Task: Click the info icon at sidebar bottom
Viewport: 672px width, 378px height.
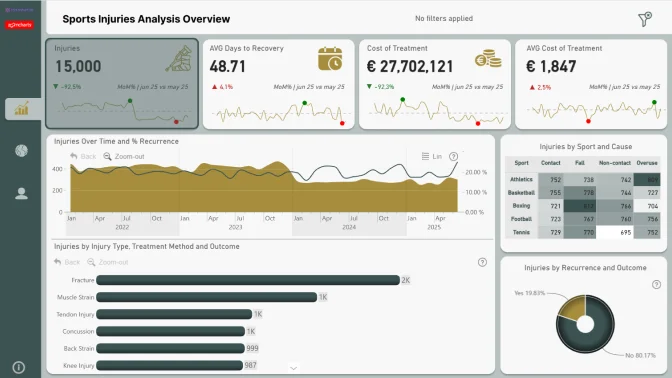Action: [x=19, y=367]
